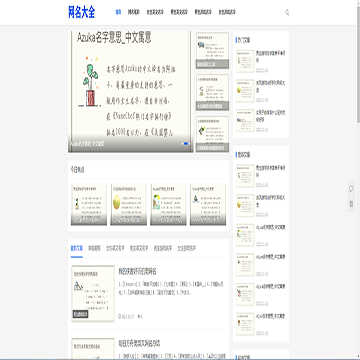
Task: Click the category badge on first article thumbnail
Action: coord(81,314)
